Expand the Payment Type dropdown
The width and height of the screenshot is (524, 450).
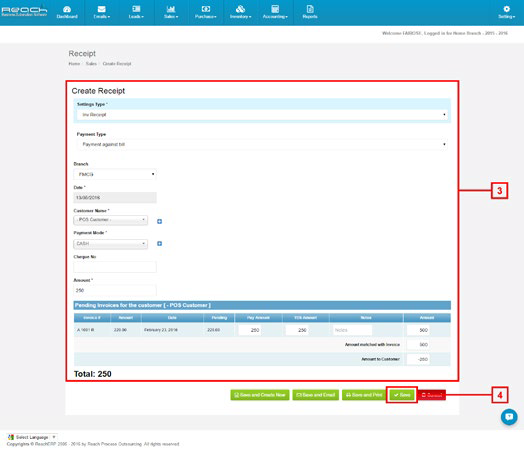tap(262, 144)
